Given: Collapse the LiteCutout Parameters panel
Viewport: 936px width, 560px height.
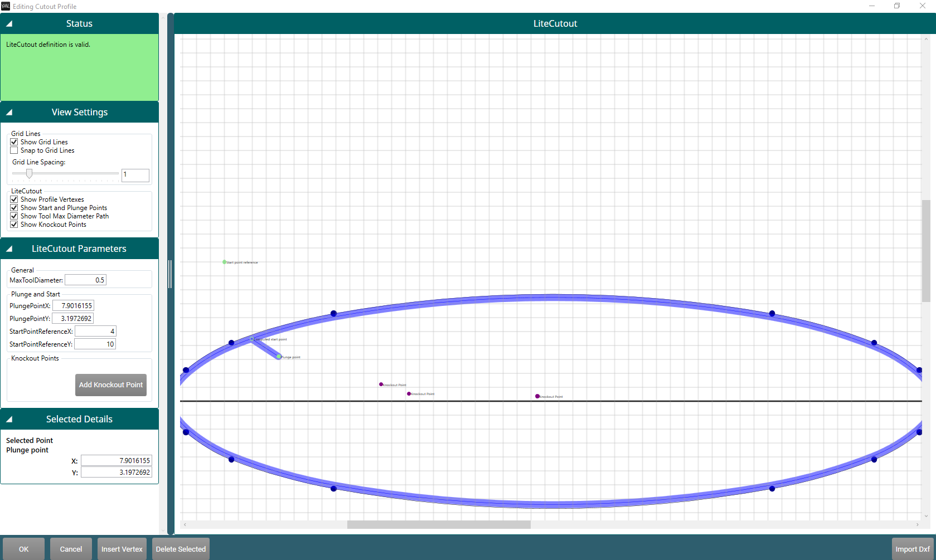Looking at the screenshot, I should [x=9, y=249].
